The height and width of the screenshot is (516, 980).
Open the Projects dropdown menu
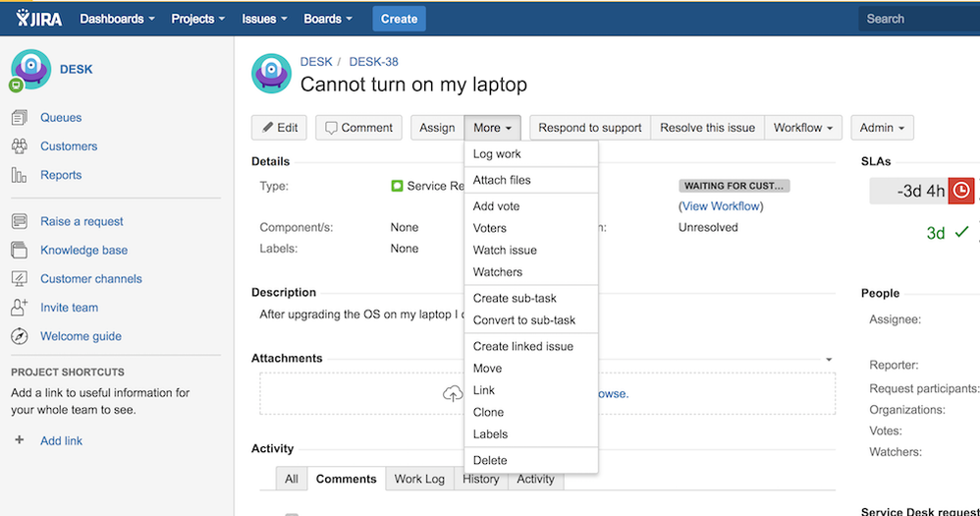(x=197, y=19)
